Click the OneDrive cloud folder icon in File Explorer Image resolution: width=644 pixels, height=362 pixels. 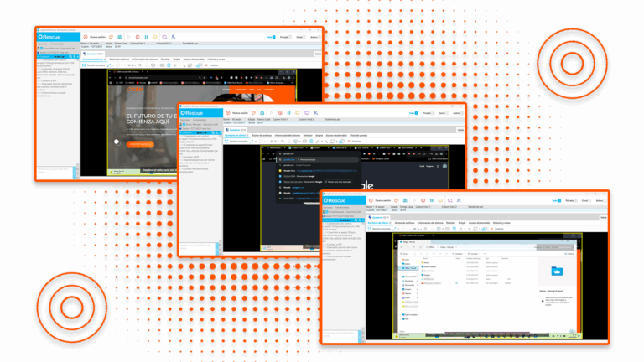(x=556, y=271)
